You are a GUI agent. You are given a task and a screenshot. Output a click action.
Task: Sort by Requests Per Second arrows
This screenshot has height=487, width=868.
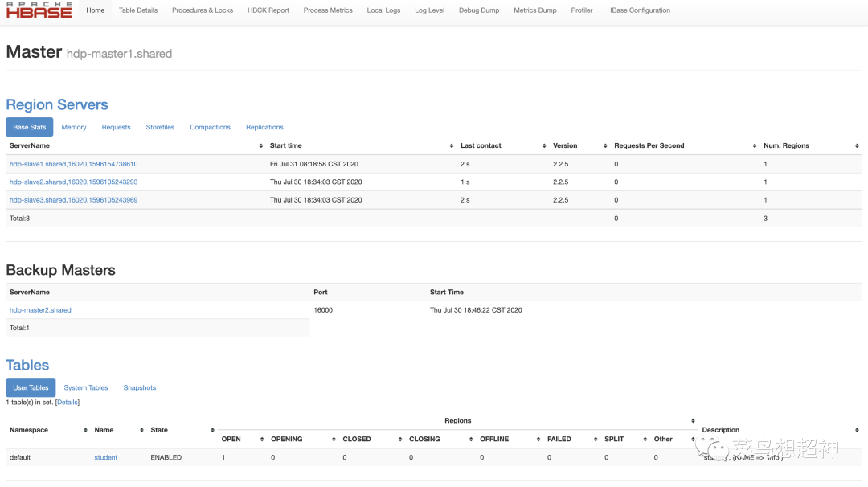(755, 146)
